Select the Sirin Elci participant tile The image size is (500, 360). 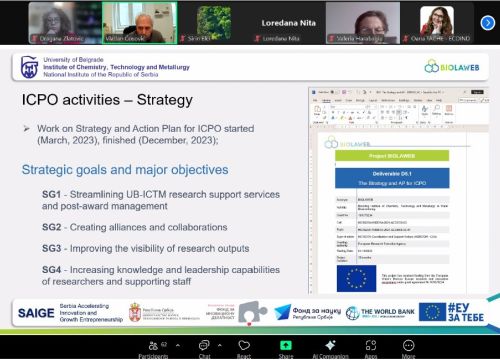[x=214, y=23]
